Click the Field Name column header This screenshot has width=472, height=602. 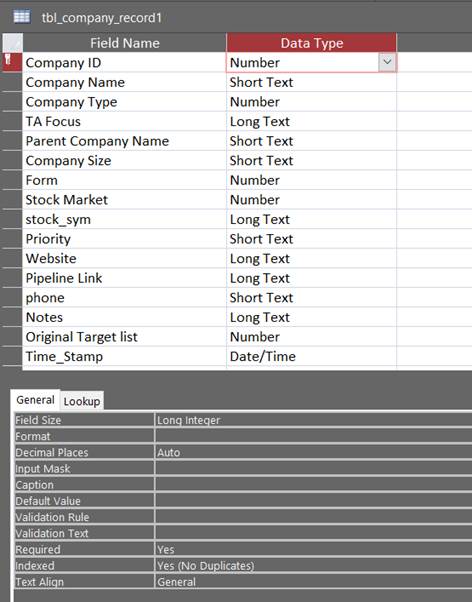click(124, 43)
